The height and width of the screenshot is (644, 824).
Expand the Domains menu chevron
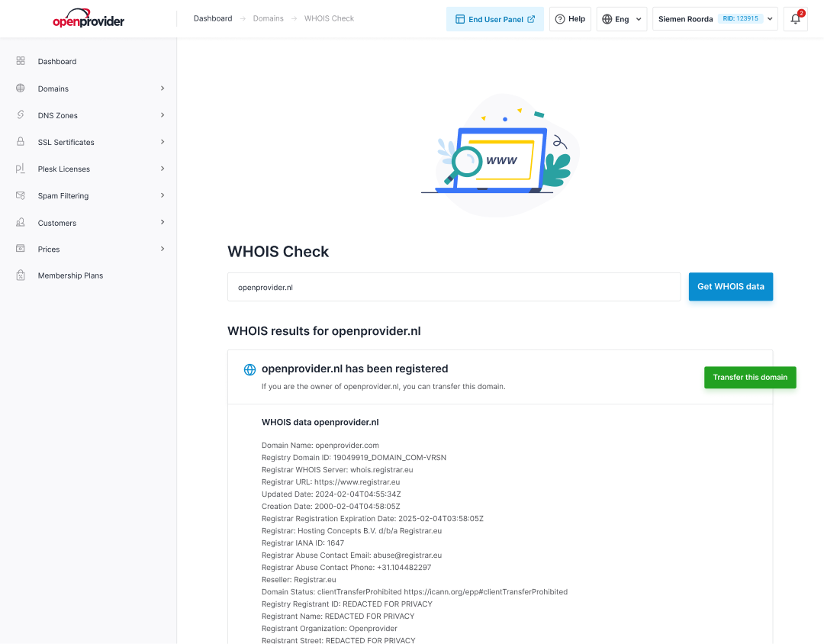tap(163, 88)
